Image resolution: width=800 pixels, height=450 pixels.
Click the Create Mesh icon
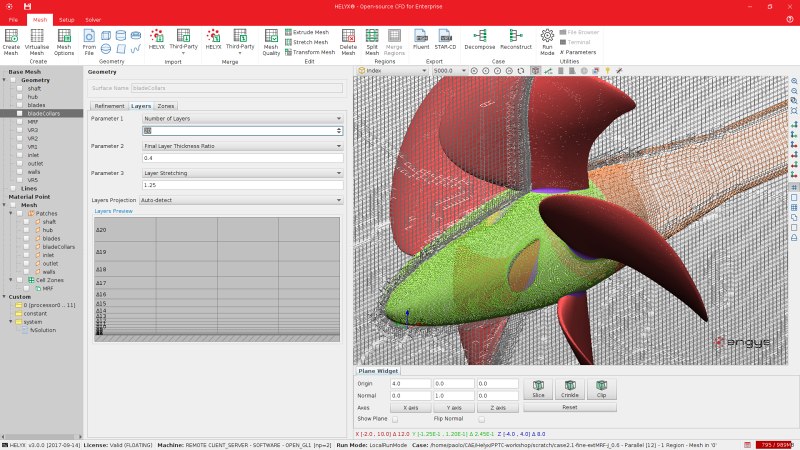click(11, 36)
